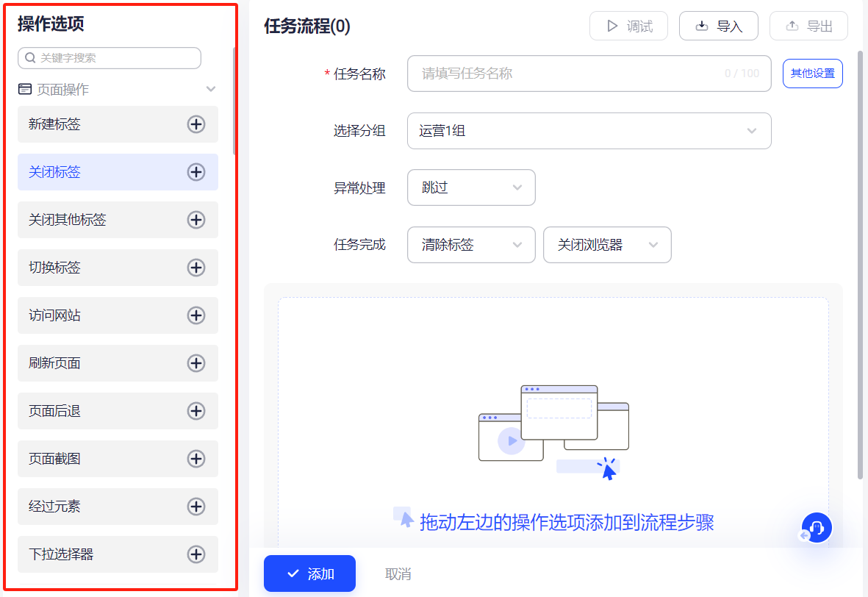The image size is (868, 597).
Task: Collapse the 页面操作 section
Action: (x=211, y=88)
